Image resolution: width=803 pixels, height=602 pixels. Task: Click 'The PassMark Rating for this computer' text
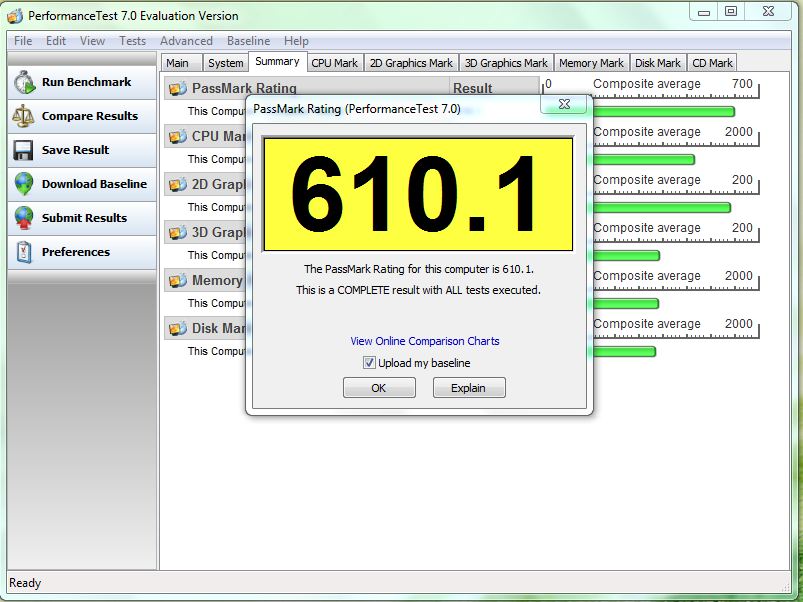(418, 269)
